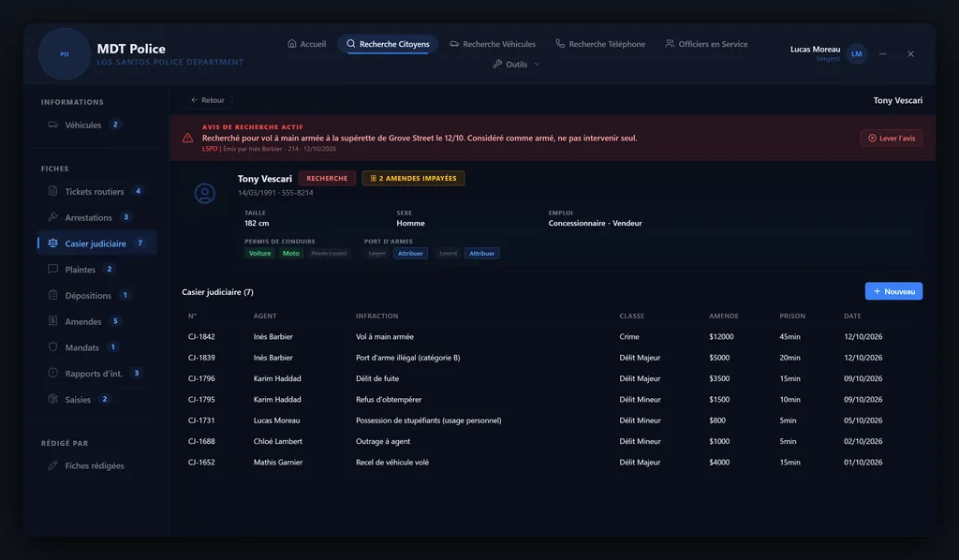The image size is (959, 560).
Task: Click the gavel icon for Arrestations
Action: click(x=53, y=217)
